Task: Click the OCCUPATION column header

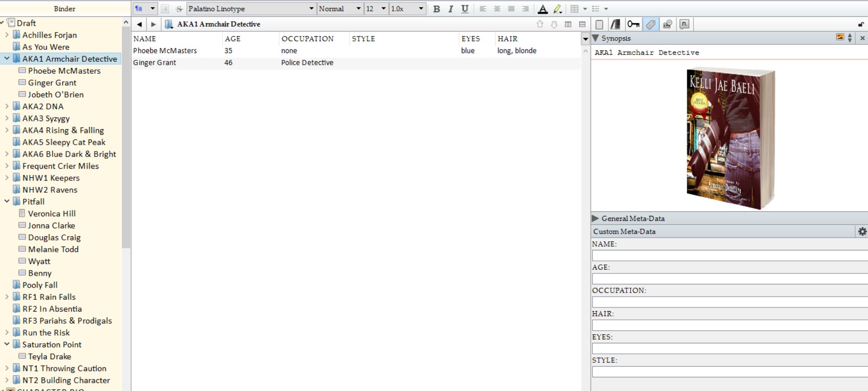Action: pos(307,39)
